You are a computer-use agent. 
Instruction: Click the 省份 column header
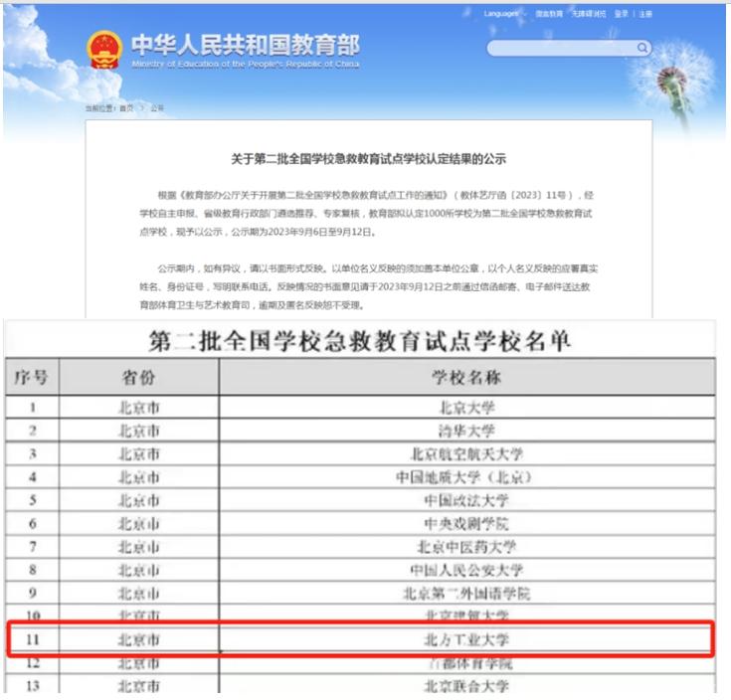click(138, 377)
